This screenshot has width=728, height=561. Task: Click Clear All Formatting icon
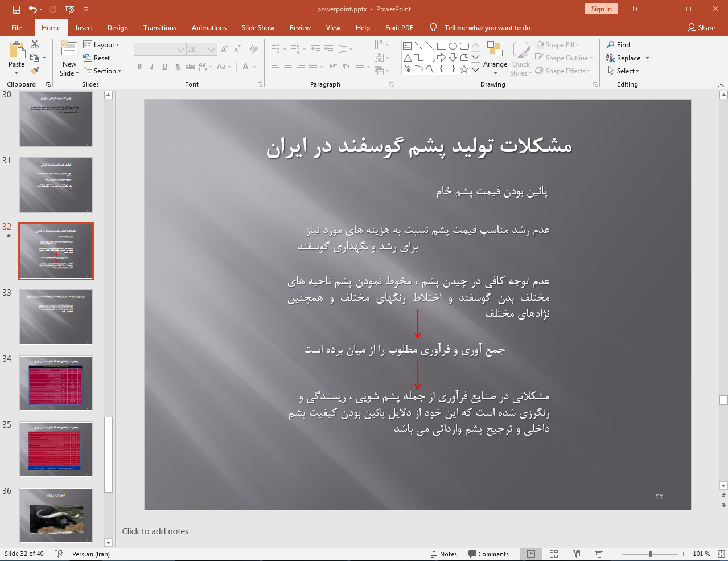(x=254, y=50)
